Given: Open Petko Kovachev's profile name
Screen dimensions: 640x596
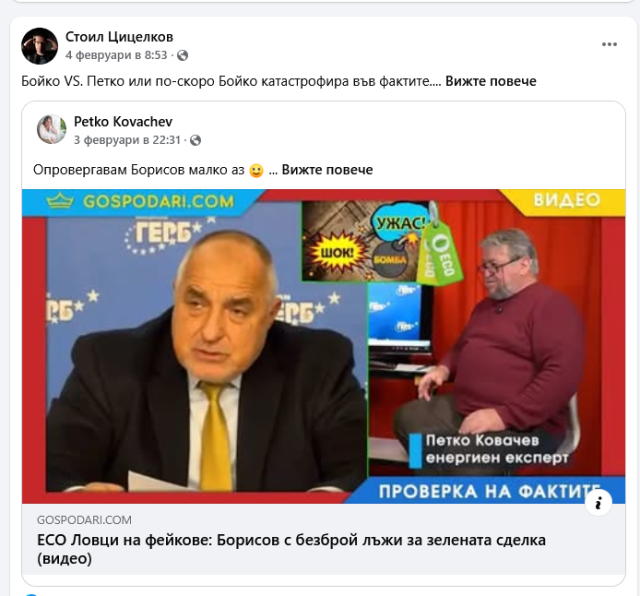Looking at the screenshot, I should tap(123, 121).
